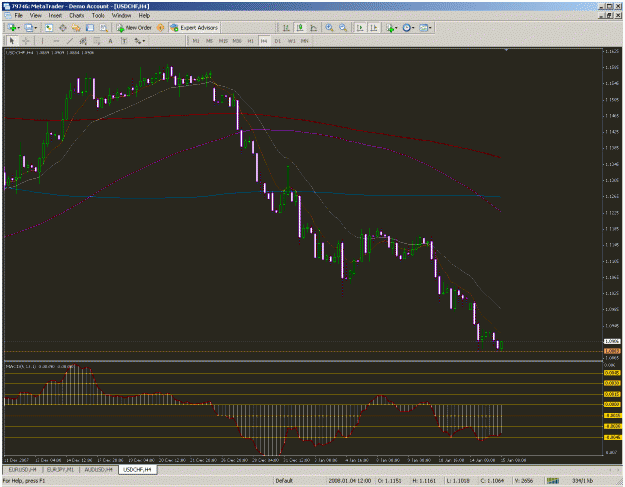This screenshot has height=487, width=625.
Task: Click the chart shift triangle marker
Action: click(x=506, y=50)
